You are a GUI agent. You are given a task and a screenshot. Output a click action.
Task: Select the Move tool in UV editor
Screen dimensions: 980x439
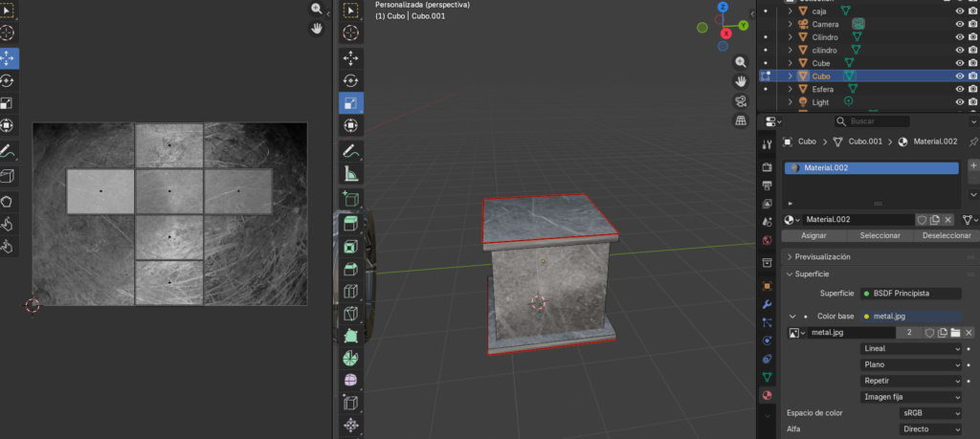pyautogui.click(x=7, y=57)
